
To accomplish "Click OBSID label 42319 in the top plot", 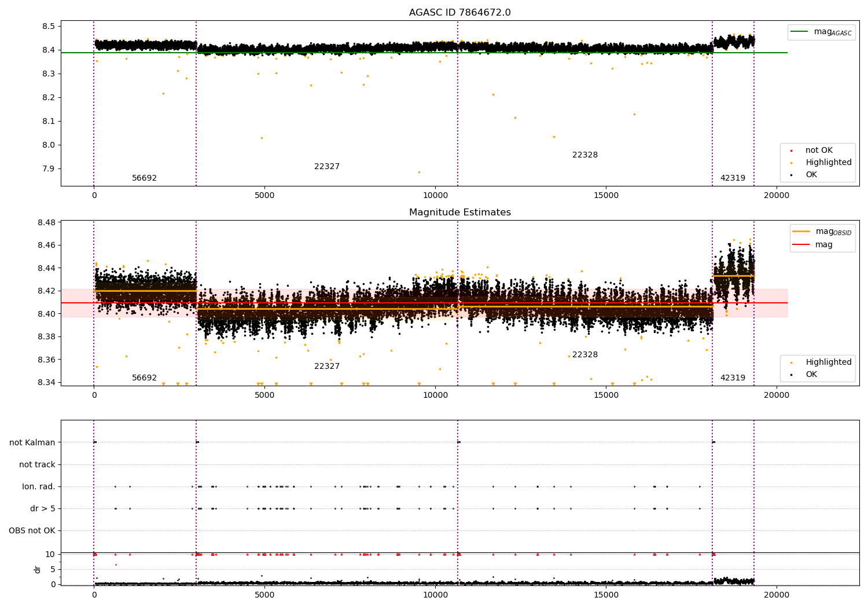I will point(733,178).
